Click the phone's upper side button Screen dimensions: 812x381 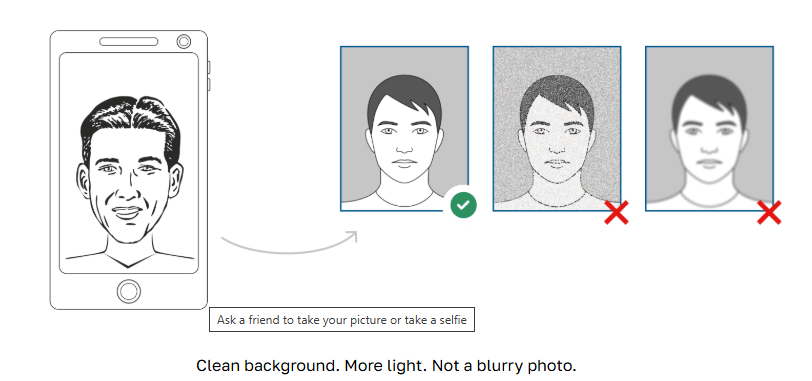(x=209, y=67)
